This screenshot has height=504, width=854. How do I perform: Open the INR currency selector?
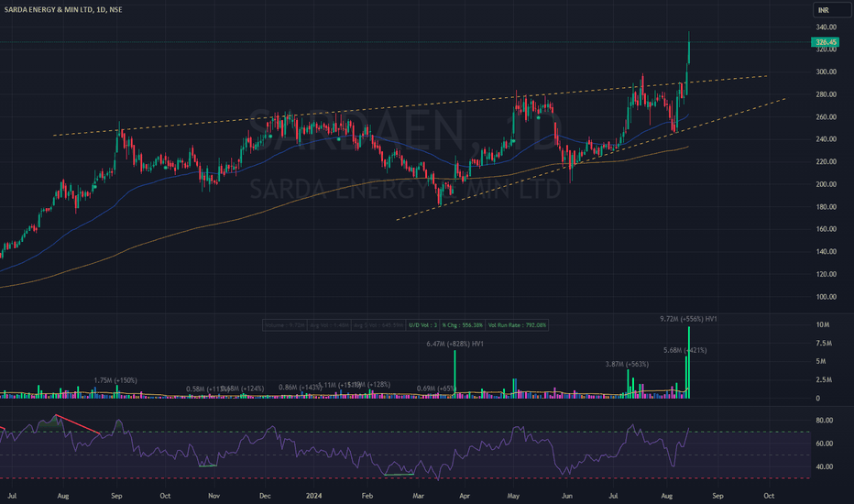coord(832,10)
